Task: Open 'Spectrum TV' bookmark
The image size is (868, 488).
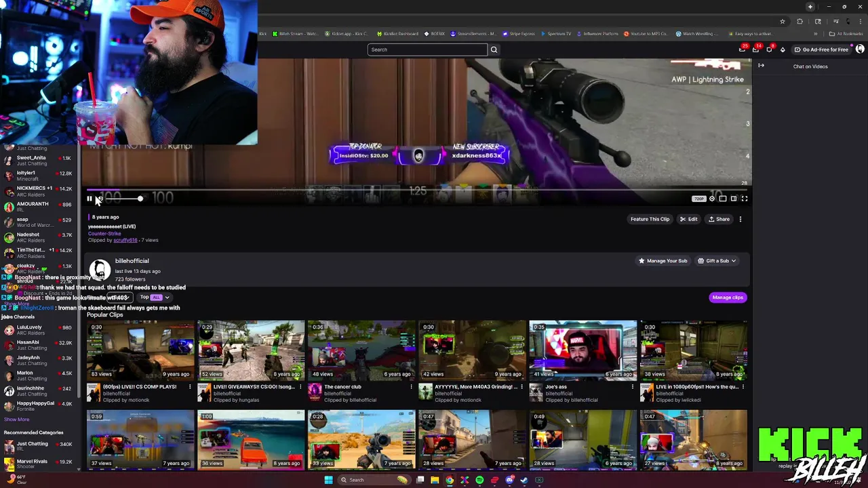Action: [556, 34]
